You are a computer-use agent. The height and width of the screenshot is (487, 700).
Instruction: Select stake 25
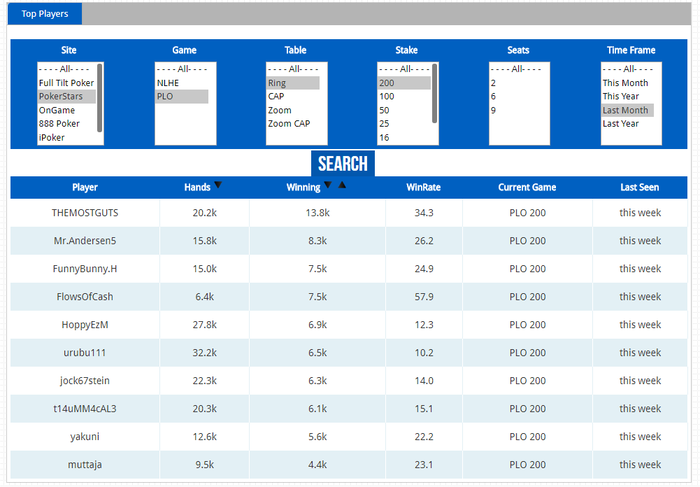[x=404, y=124]
